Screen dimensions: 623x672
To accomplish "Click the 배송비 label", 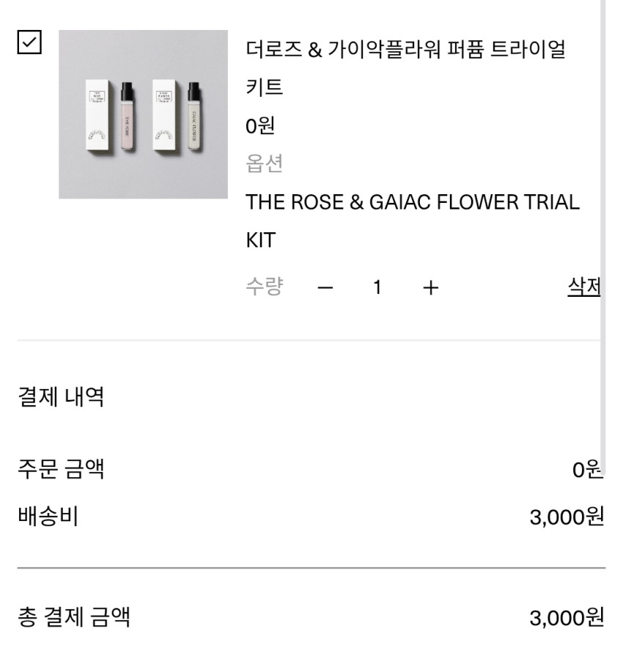I will 48,517.
